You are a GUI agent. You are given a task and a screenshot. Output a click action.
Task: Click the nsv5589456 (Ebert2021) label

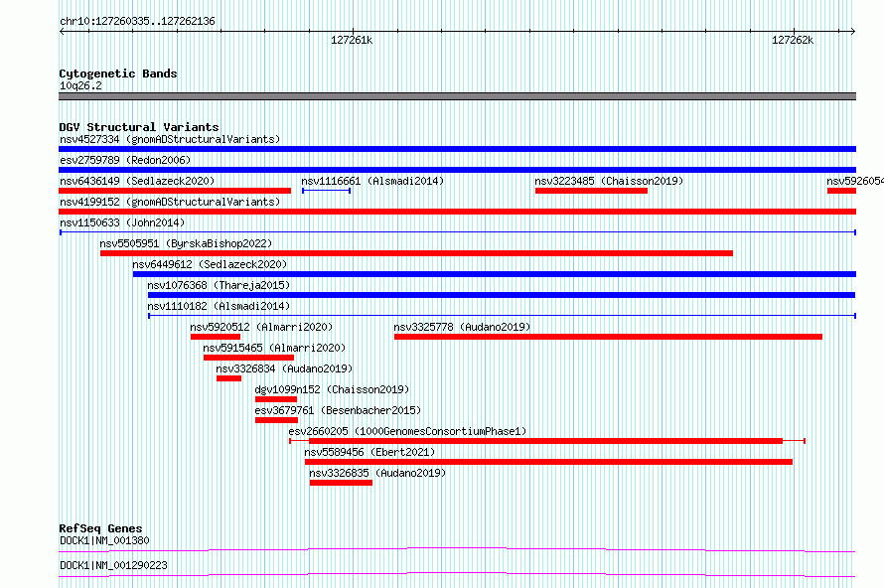point(369,452)
